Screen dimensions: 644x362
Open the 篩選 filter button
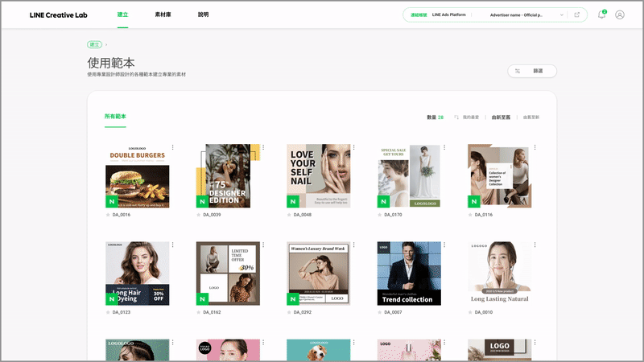pos(532,71)
